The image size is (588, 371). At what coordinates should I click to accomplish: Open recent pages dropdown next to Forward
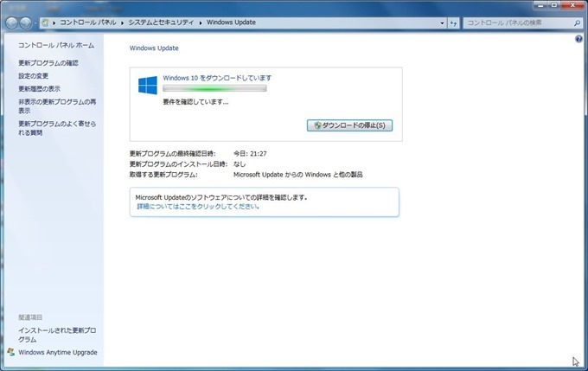(35, 23)
